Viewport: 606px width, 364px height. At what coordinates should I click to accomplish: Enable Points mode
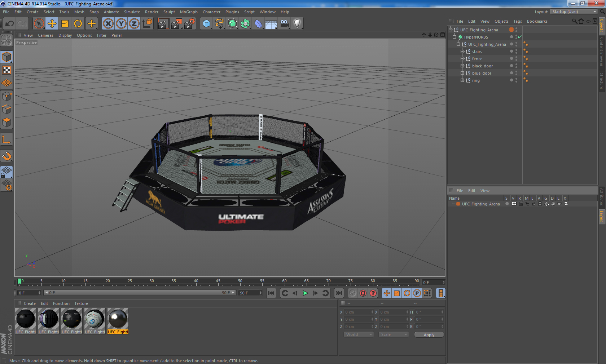tap(6, 97)
